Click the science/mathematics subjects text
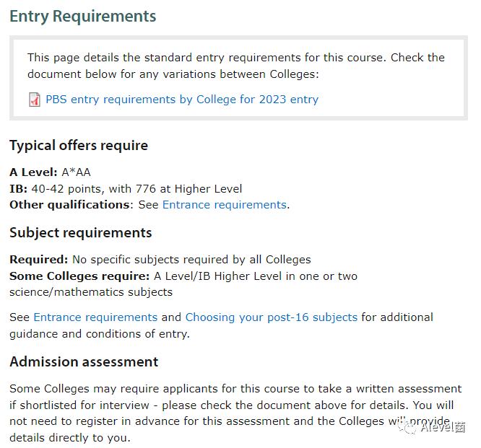Viewport: 481px width, 448px height. [91, 292]
